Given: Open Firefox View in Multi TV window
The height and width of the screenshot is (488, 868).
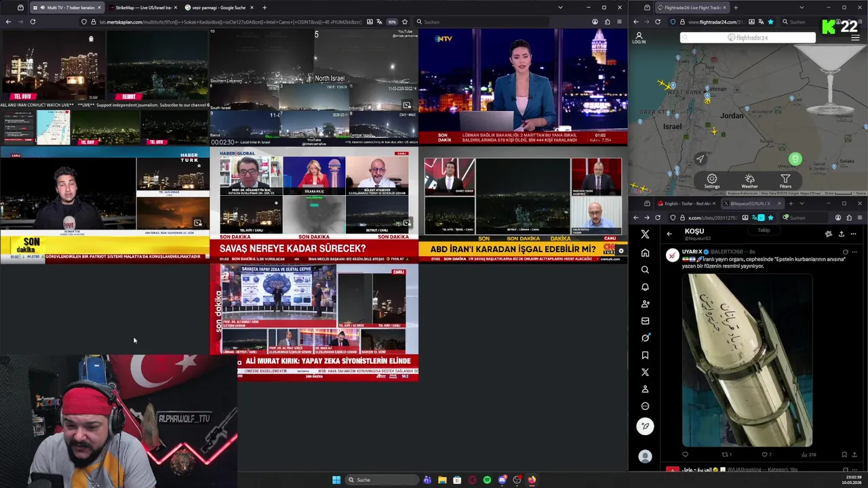Looking at the screenshot, I should [x=20, y=7].
